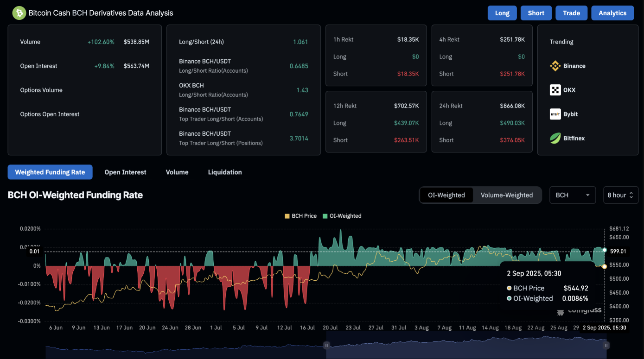Click right handle of range navigator
Screen dimensions: 644x359
pyautogui.click(x=606, y=345)
